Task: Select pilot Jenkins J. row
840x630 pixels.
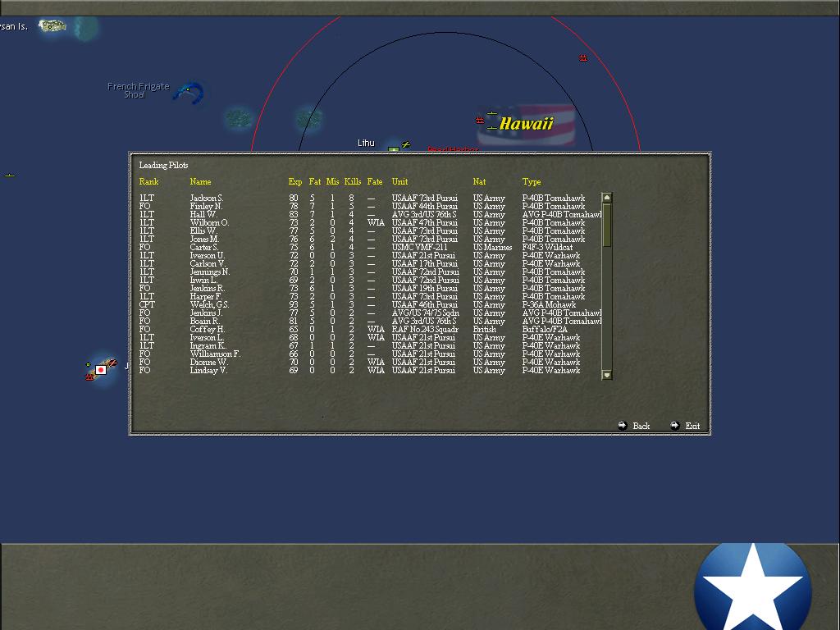Action: 370,313
